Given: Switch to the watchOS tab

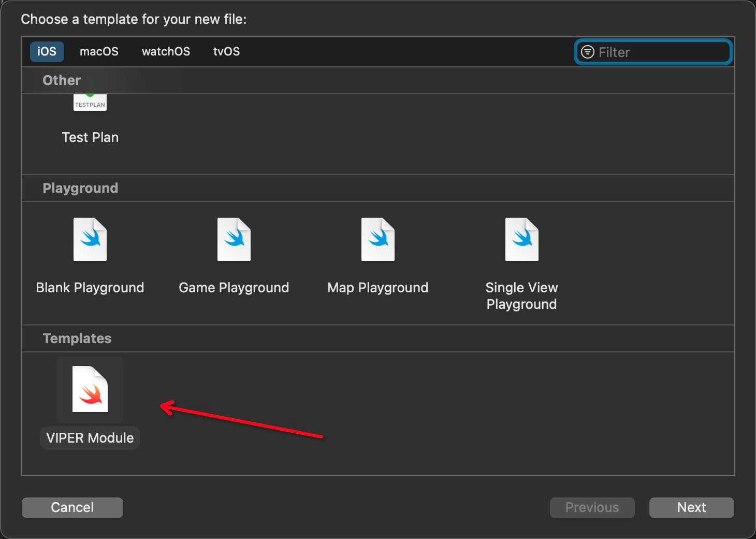Looking at the screenshot, I should (166, 51).
